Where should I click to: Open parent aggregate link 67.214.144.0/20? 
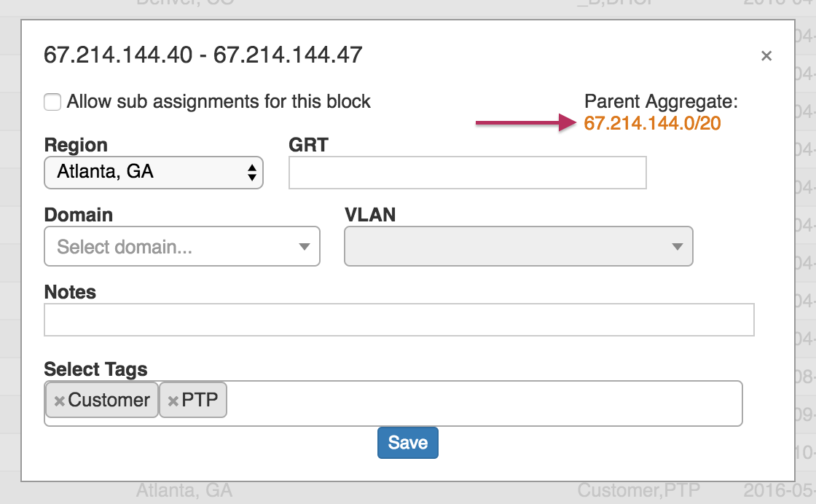coord(652,123)
